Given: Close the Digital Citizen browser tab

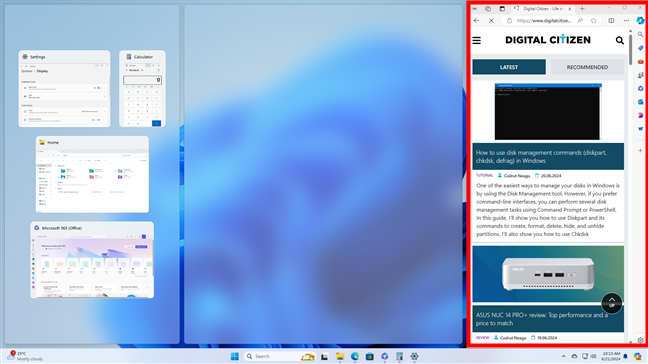Looking at the screenshot, I should point(569,9).
